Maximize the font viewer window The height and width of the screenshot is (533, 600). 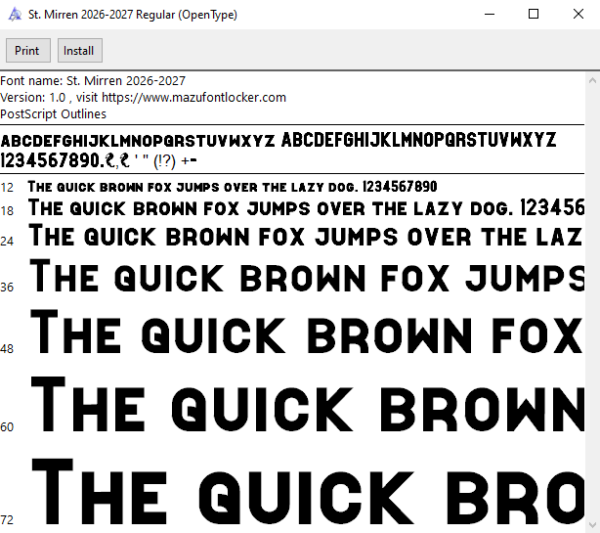[533, 15]
